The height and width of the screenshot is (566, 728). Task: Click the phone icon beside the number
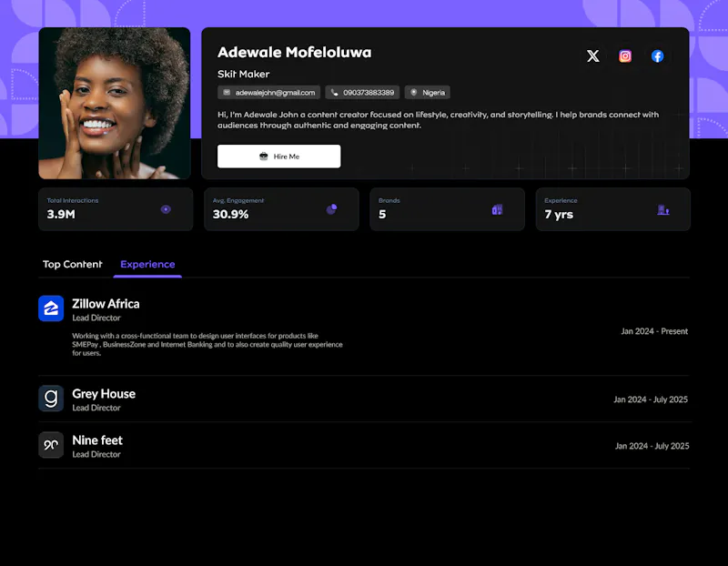tap(334, 93)
